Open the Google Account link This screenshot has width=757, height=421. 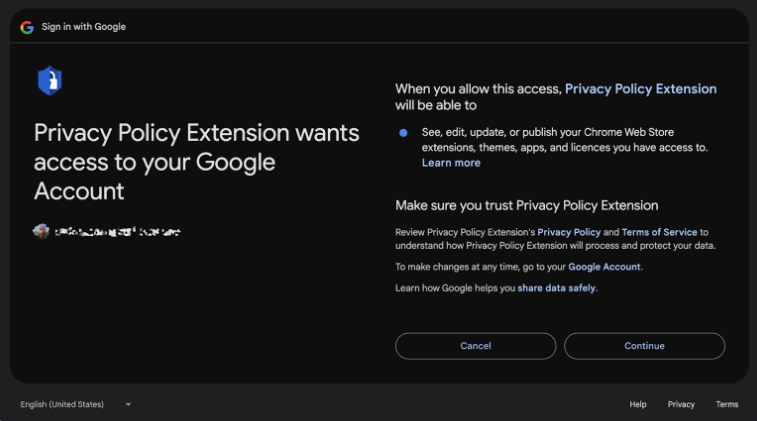coord(604,267)
